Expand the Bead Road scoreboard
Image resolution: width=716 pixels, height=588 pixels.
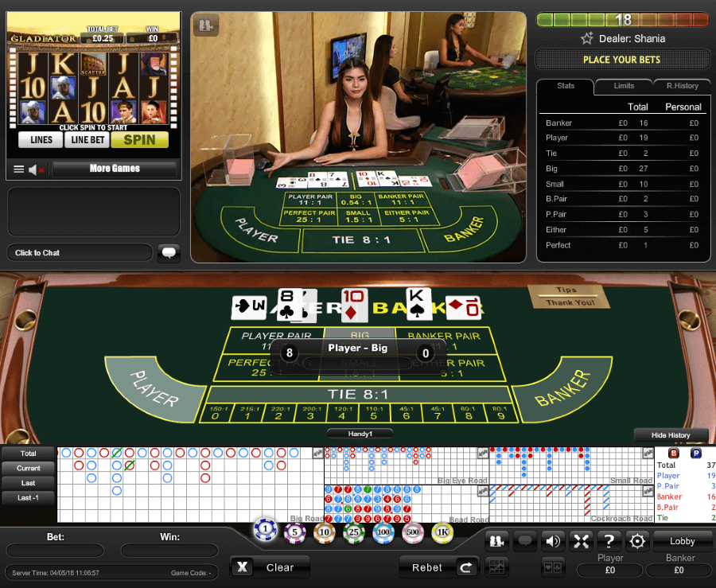pyautogui.click(x=483, y=491)
